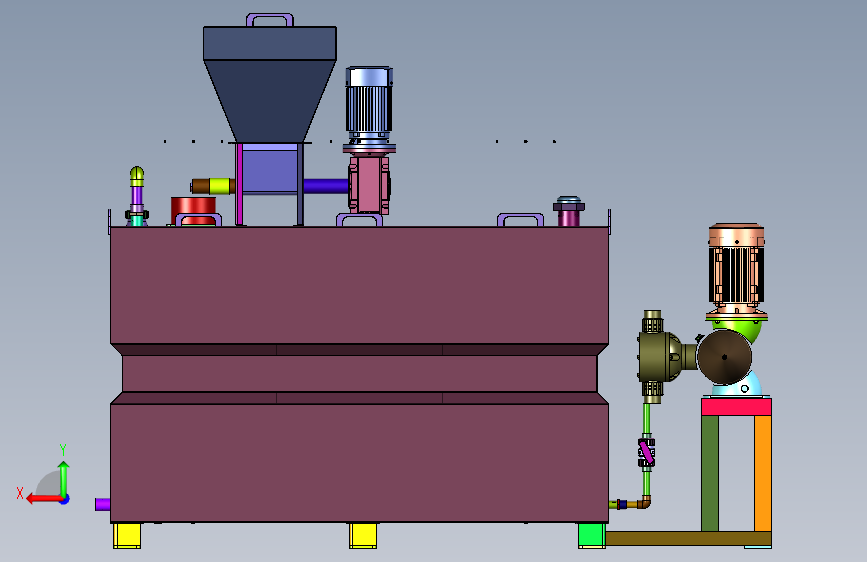This screenshot has width=867, height=562.
Task: Select the narrow middle band of the tank
Action: (x=359, y=373)
